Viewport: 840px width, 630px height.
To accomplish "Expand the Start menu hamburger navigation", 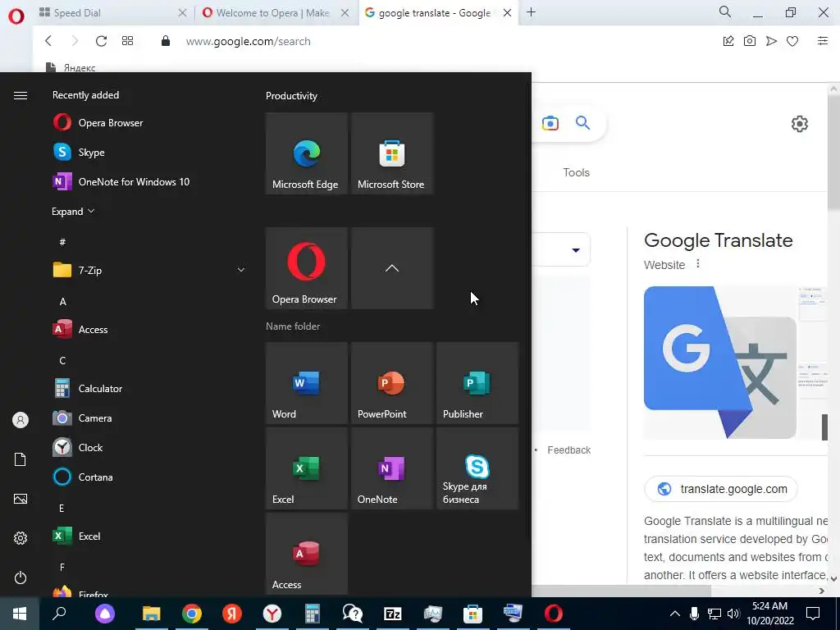I will pos(21,95).
